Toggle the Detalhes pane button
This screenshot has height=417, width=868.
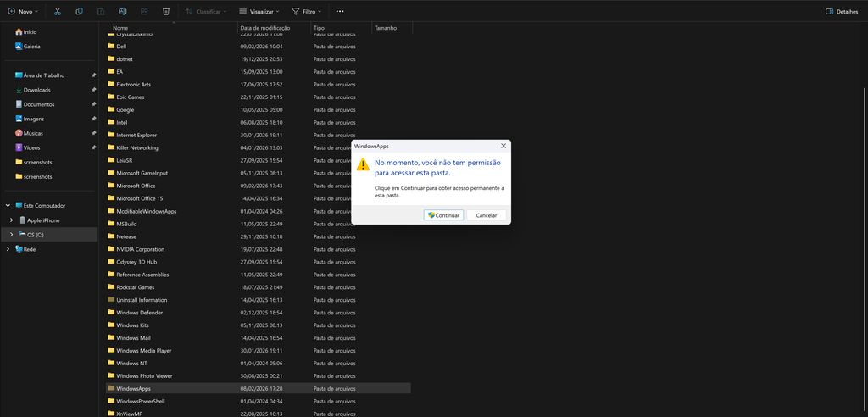842,11
